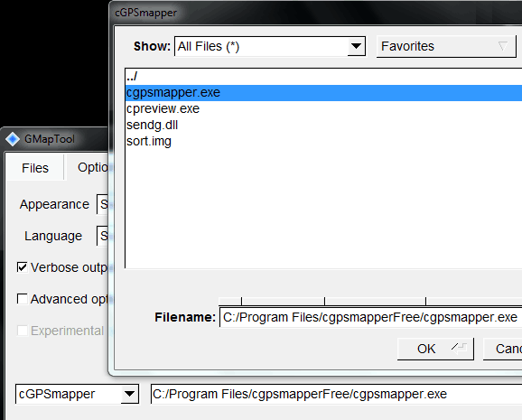Image resolution: width=522 pixels, height=420 pixels.
Task: Click into the Filename input field
Action: point(370,317)
